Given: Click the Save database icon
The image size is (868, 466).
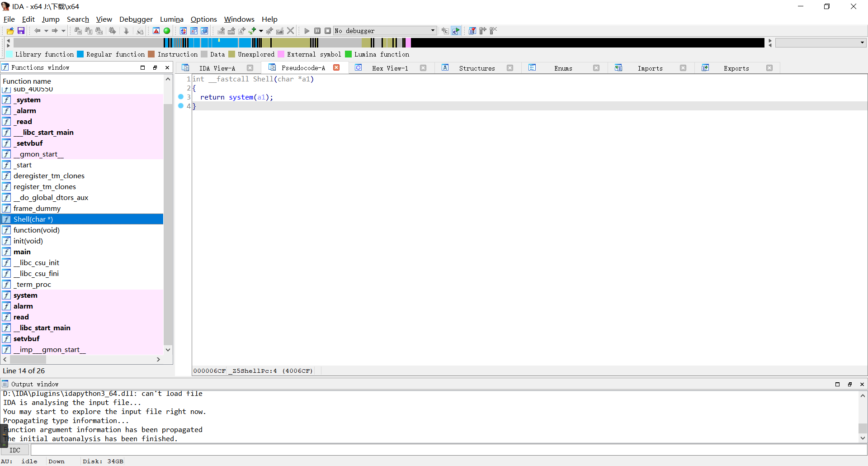Looking at the screenshot, I should coord(21,31).
